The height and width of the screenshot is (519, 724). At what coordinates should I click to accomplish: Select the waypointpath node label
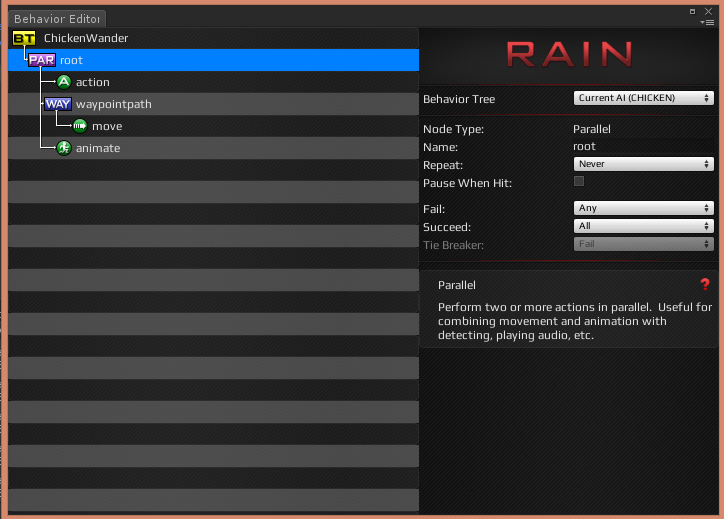point(114,104)
